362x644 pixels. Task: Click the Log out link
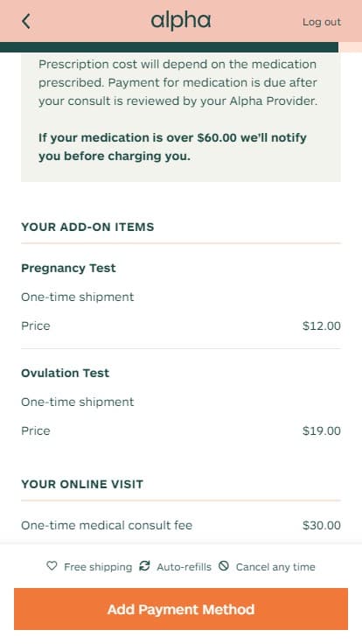click(322, 22)
